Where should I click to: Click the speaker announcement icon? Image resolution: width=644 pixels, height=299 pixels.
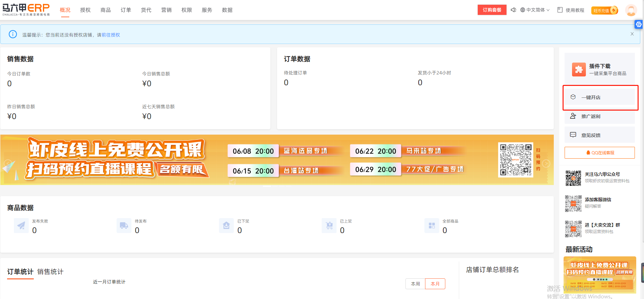point(513,10)
